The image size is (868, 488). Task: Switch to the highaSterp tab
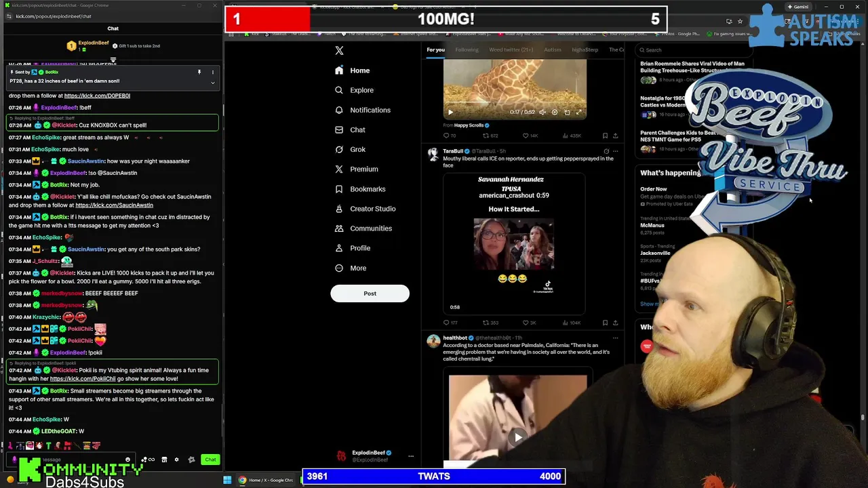[x=585, y=49]
